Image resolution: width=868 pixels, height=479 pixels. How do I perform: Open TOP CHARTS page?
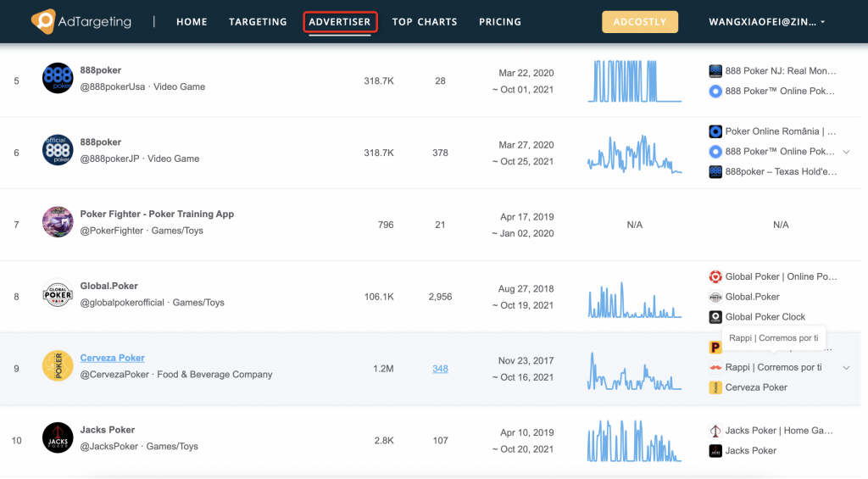pyautogui.click(x=425, y=21)
